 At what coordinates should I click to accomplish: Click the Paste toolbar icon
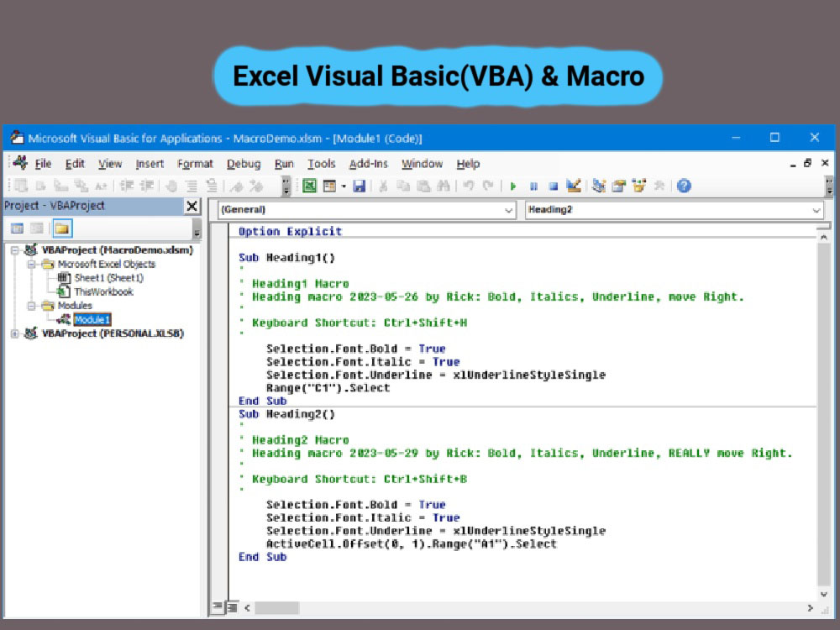[423, 186]
